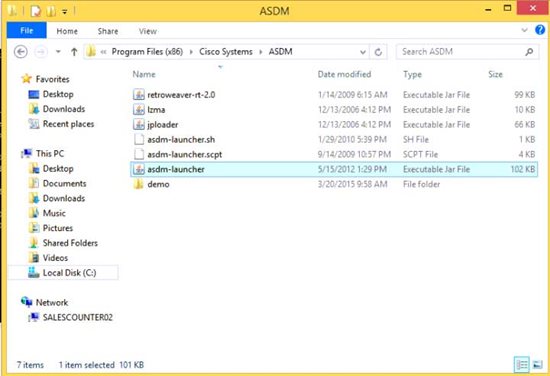Go up one folder level
This screenshot has width=550, height=376.
click(x=74, y=52)
